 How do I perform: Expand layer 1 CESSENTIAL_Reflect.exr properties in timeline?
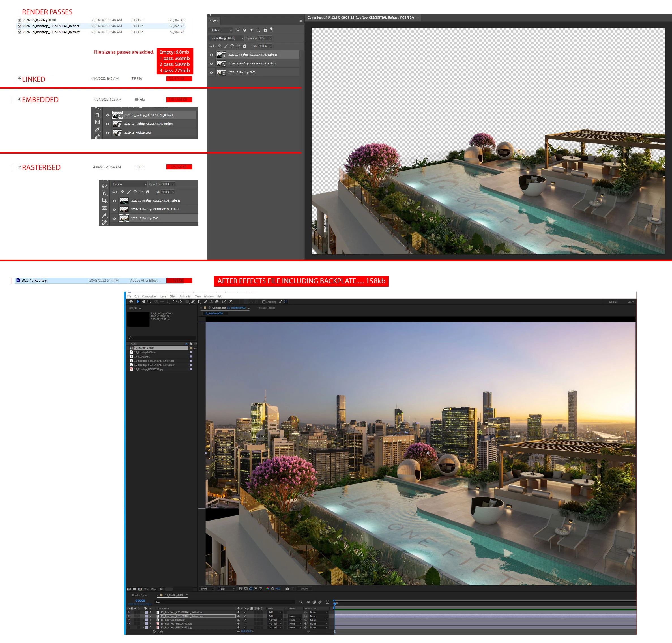pyautogui.click(x=143, y=612)
